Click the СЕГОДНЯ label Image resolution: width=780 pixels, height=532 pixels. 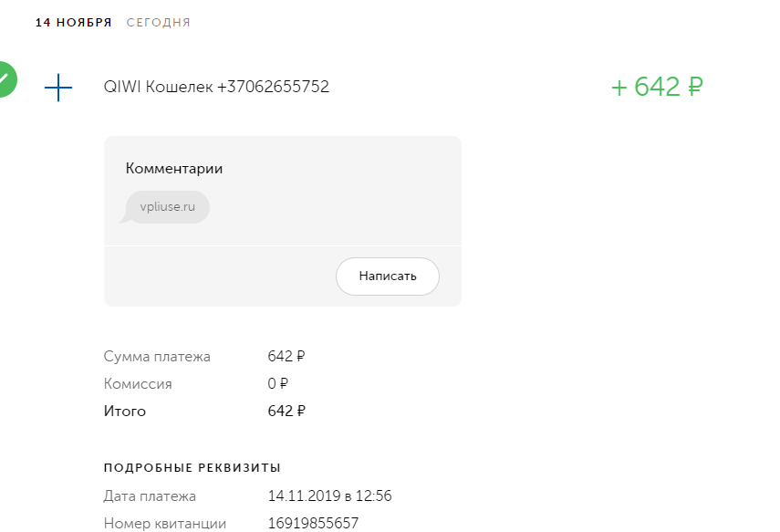pyautogui.click(x=158, y=23)
